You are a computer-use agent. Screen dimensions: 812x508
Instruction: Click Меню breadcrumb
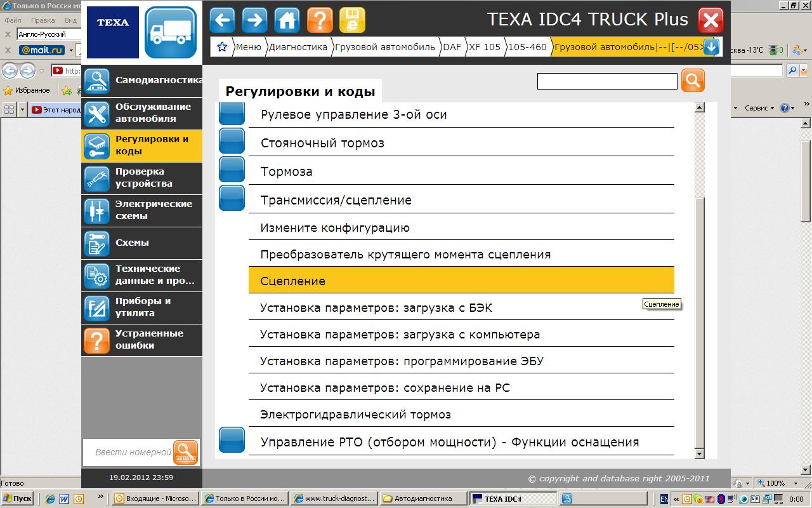pos(248,47)
